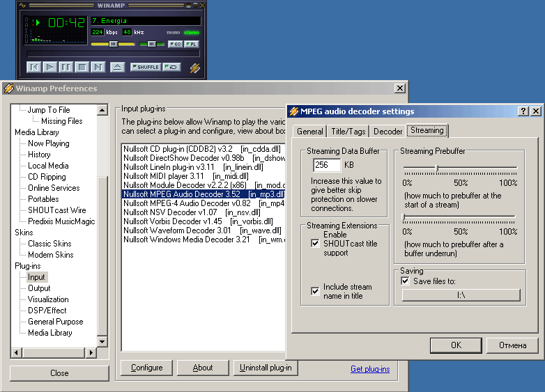Click the Uninstall plug-in button
This screenshot has height=392, width=545.
click(266, 368)
